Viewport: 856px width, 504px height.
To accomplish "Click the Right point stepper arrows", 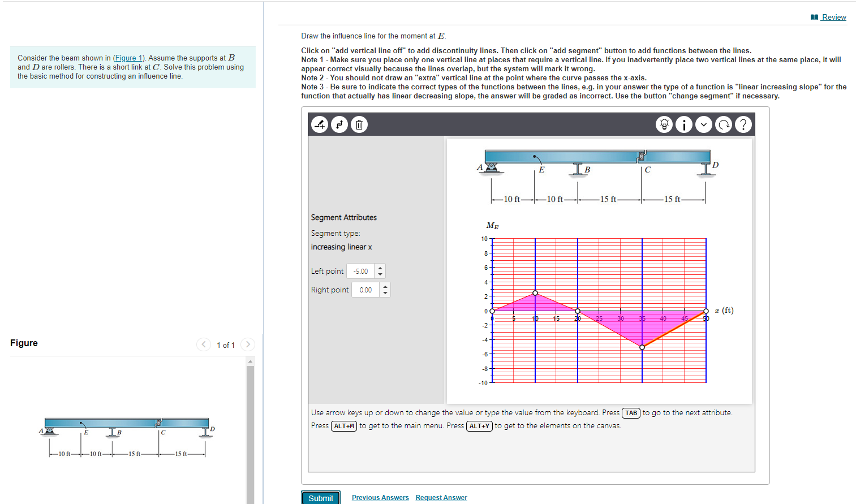I will click(x=385, y=290).
